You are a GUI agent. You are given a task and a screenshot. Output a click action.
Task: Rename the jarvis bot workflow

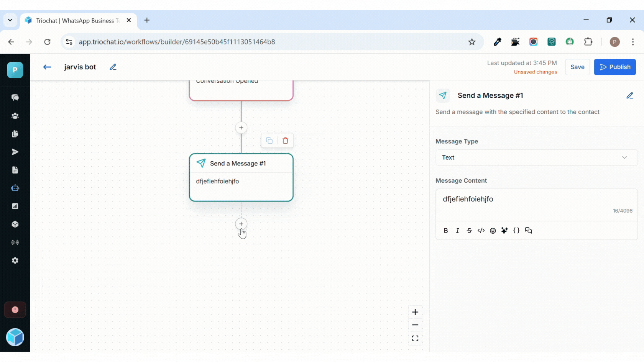click(x=113, y=67)
